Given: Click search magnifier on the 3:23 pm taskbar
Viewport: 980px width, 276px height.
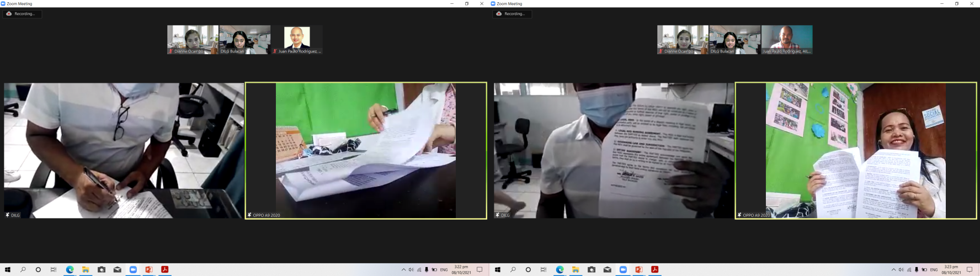Looking at the screenshot, I should [x=513, y=270].
